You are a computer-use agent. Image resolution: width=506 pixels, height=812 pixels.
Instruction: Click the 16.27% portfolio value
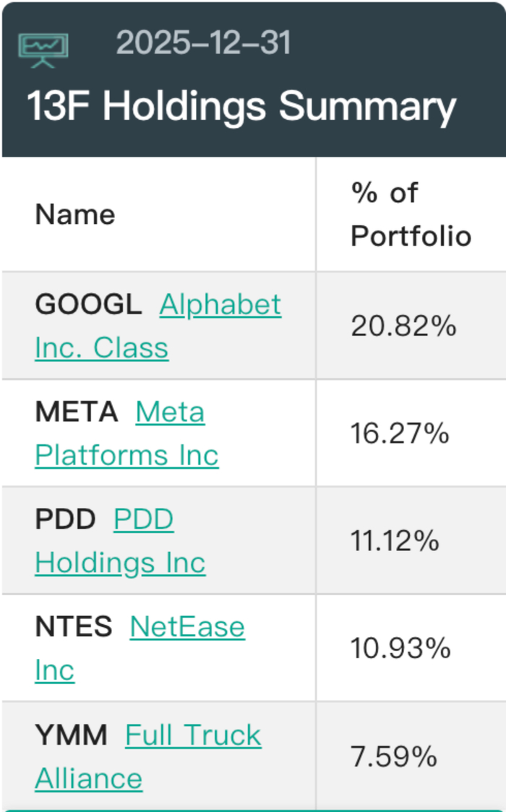[x=400, y=433]
